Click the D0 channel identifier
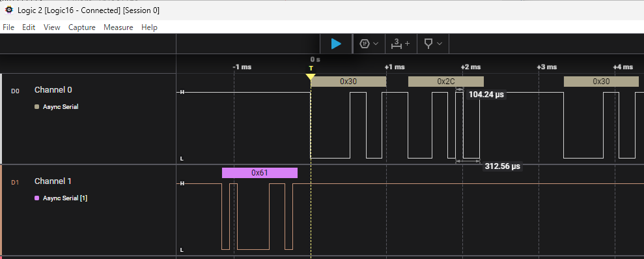 pyautogui.click(x=15, y=91)
